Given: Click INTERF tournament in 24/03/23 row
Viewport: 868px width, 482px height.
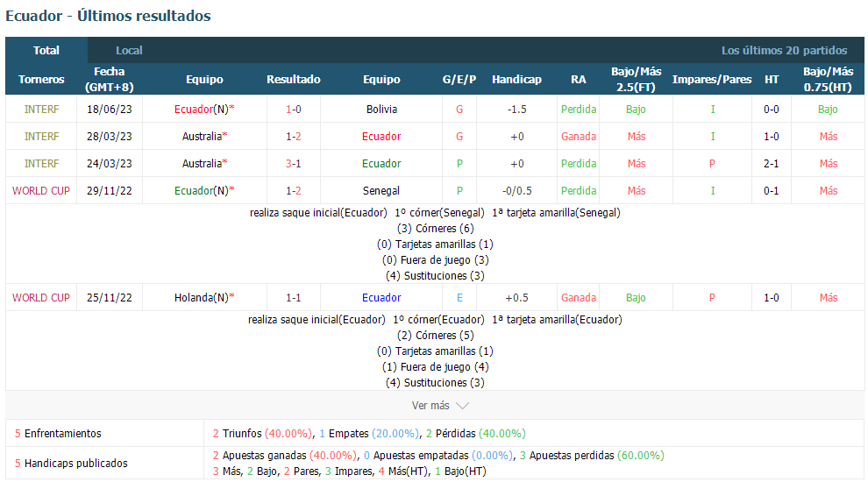Looking at the screenshot, I should tap(41, 163).
